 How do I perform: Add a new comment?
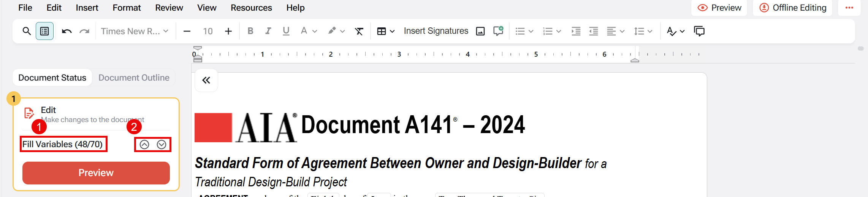[x=498, y=31]
